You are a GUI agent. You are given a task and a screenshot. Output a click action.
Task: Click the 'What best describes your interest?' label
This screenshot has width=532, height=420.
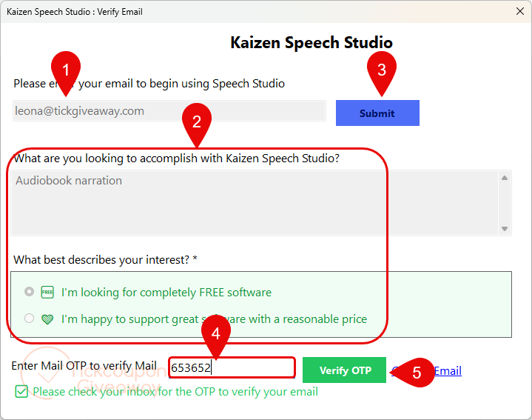point(105,260)
